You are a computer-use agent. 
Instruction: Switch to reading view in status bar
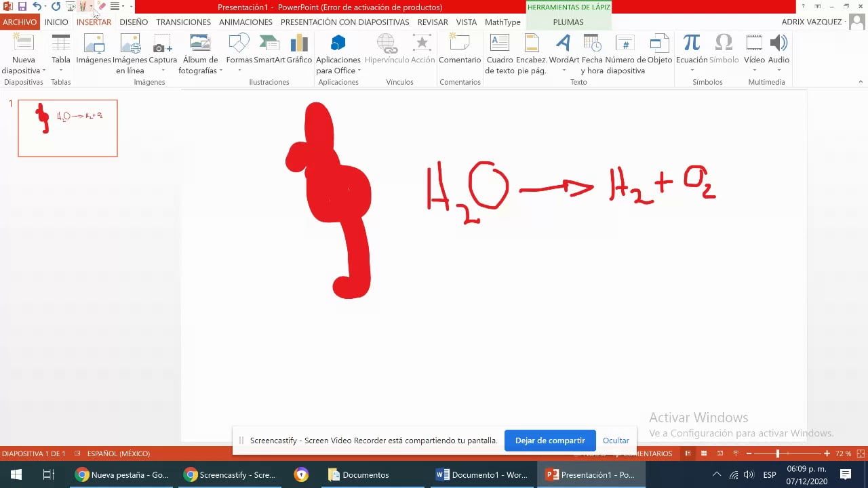click(x=719, y=453)
